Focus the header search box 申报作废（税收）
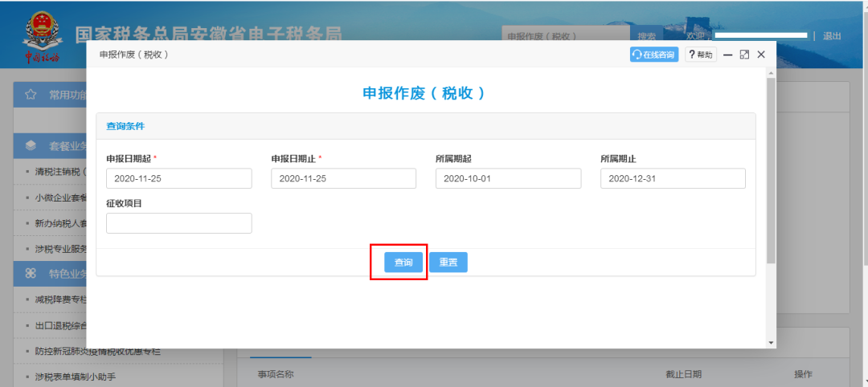Viewport: 868px width, 387px height. click(566, 36)
